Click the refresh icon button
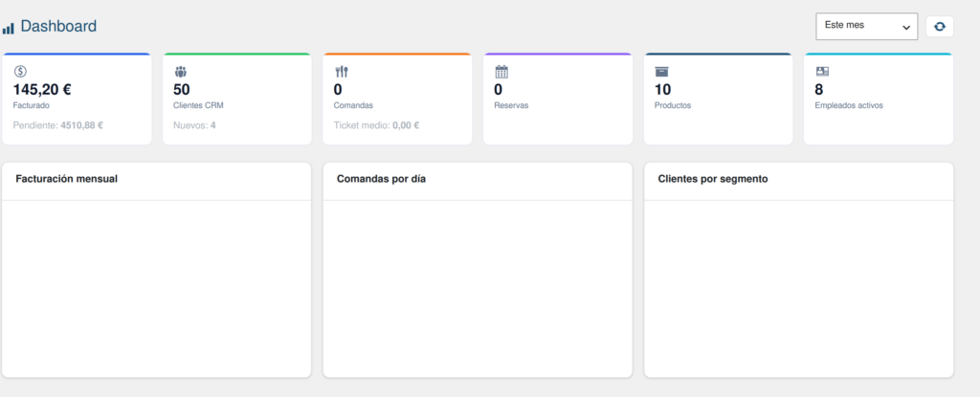This screenshot has width=980, height=397. (x=940, y=26)
